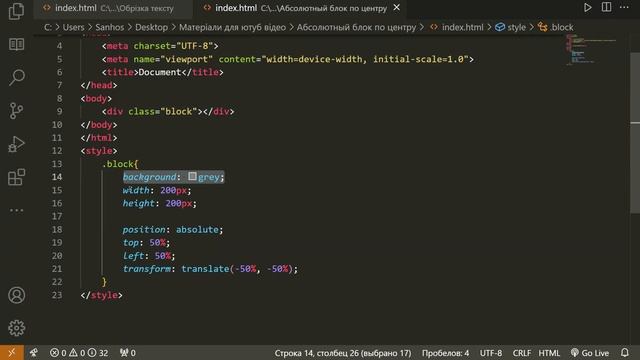Image resolution: width=640 pixels, height=360 pixels.
Task: Open Sanhos breadcrumb folder
Action: 109,27
